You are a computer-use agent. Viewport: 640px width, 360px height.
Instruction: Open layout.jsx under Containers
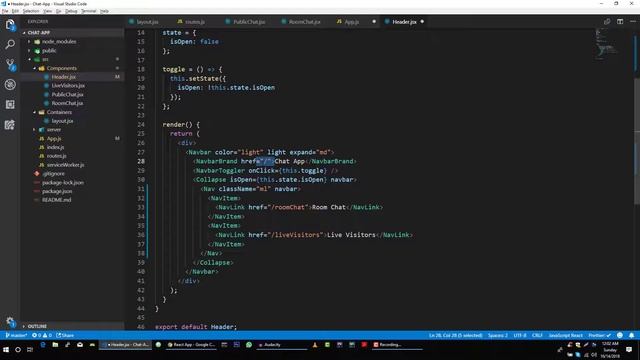tap(62, 121)
